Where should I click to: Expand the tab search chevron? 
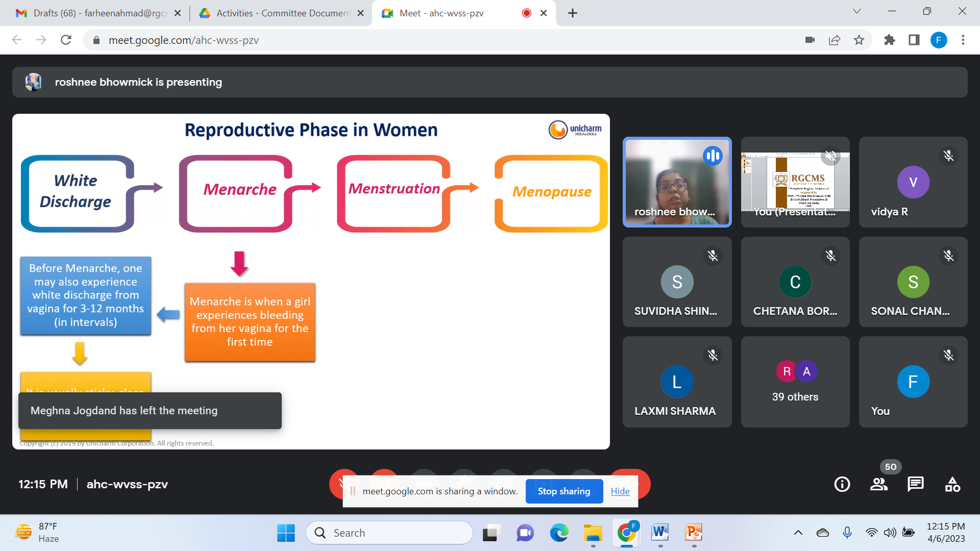click(857, 11)
